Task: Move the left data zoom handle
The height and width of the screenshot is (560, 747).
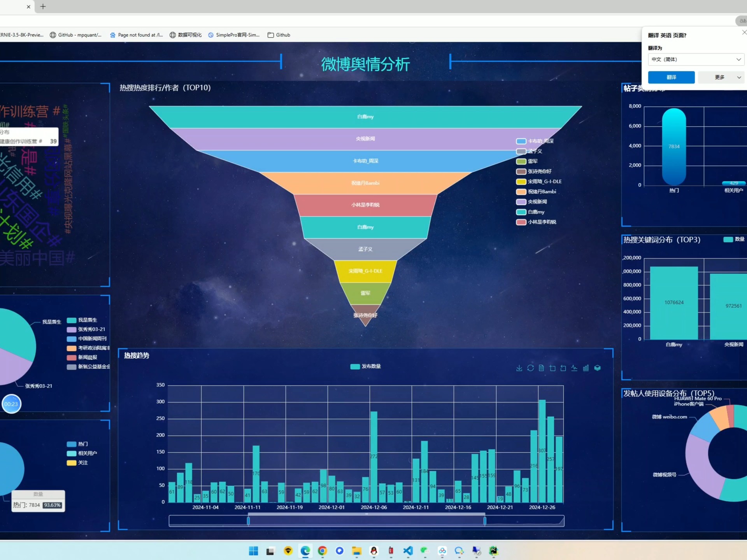Action: (248, 521)
